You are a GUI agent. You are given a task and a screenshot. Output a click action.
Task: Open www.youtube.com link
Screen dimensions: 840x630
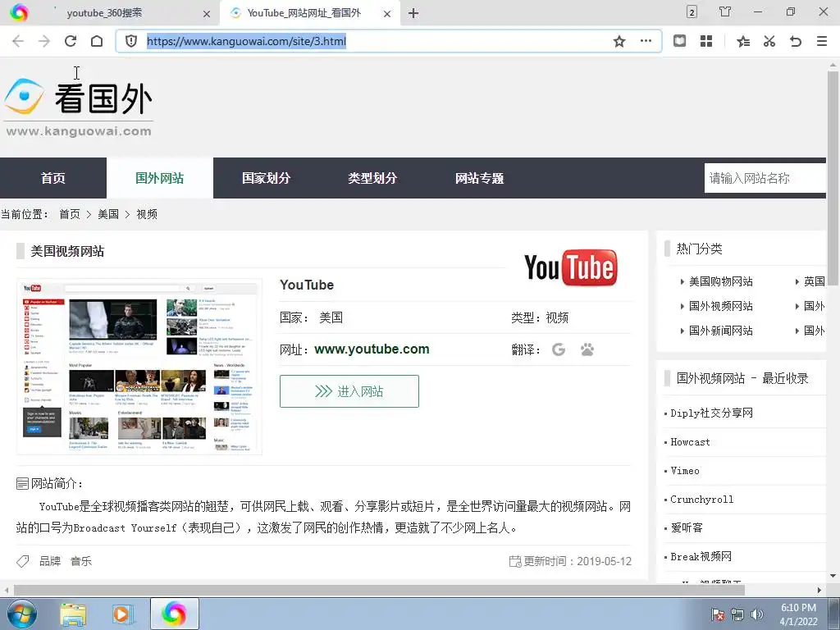[372, 349]
